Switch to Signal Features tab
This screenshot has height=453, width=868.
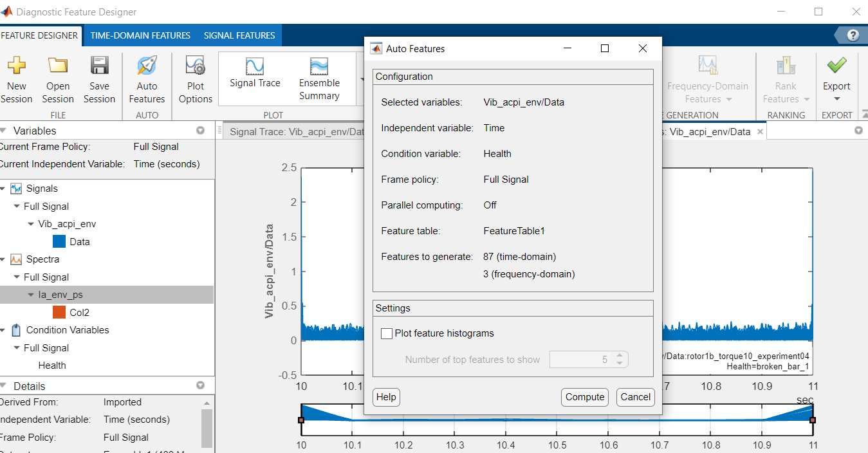[239, 35]
